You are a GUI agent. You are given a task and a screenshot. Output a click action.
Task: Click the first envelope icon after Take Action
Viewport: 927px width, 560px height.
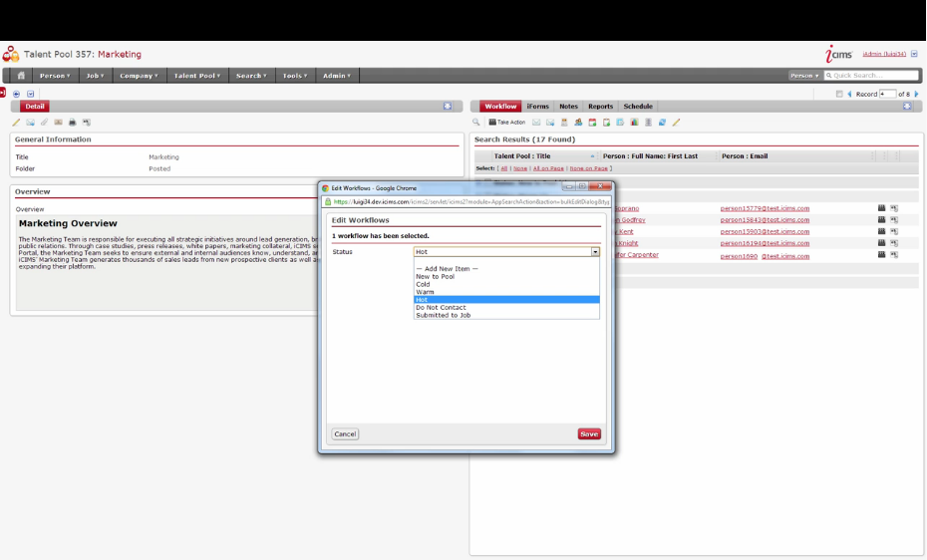pyautogui.click(x=536, y=123)
